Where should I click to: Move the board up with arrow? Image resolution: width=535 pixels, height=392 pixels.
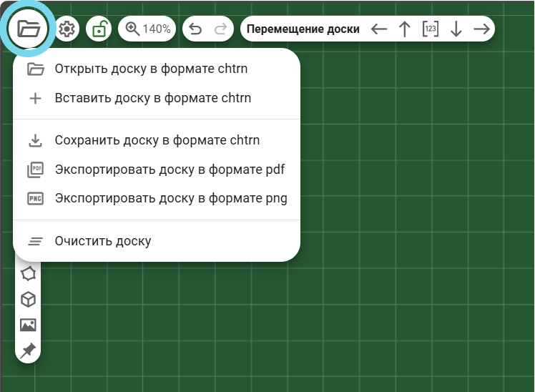[405, 29]
